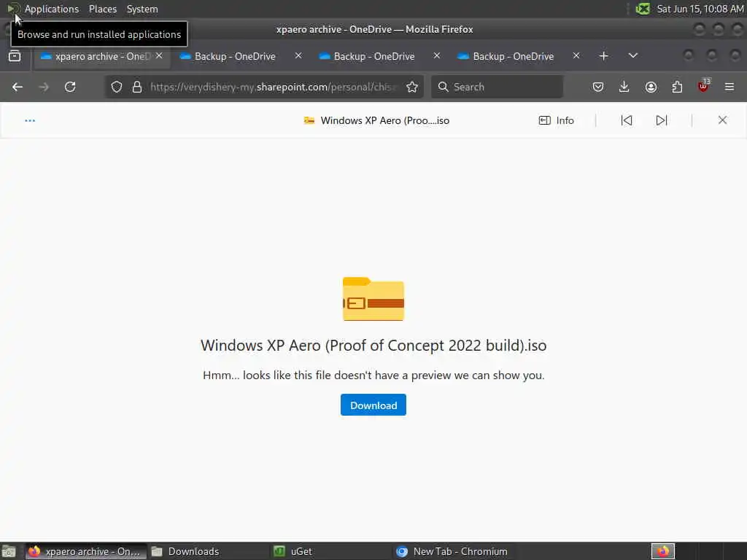The image size is (747, 560).
Task: Open Save to Pocket icon
Action: pos(598,87)
